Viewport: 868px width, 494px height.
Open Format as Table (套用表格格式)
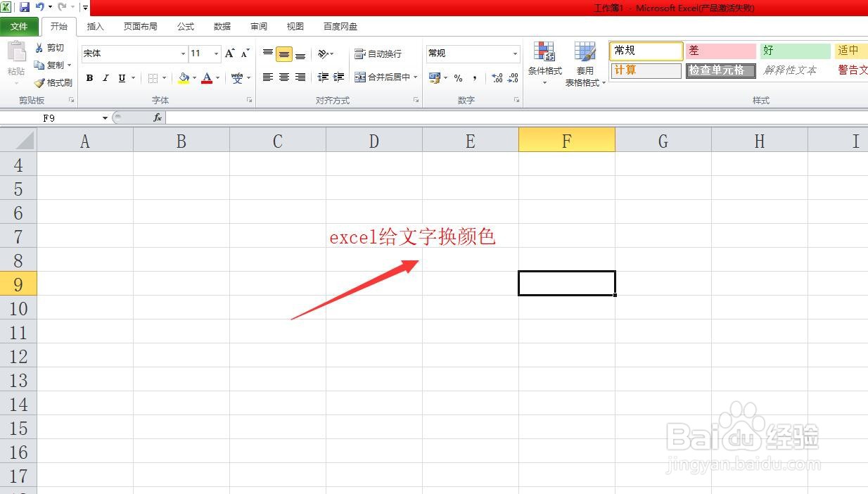tap(585, 64)
